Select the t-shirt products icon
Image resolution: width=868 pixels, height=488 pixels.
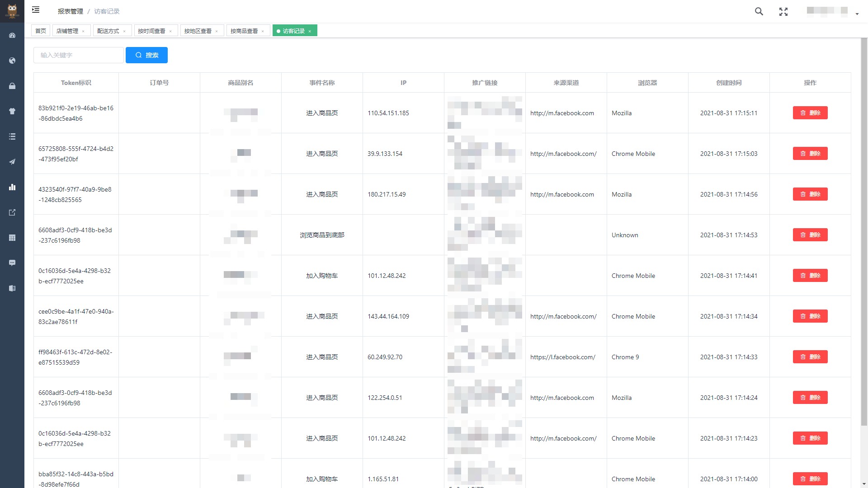12,111
